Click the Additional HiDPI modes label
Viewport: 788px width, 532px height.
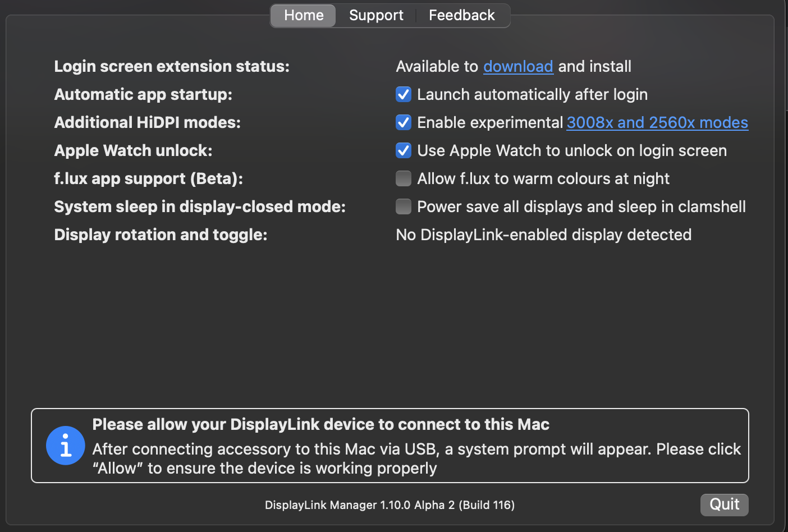(147, 122)
